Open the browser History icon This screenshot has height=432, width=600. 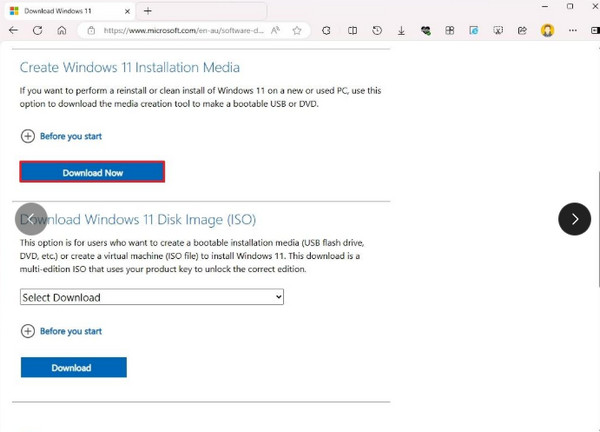(x=377, y=30)
